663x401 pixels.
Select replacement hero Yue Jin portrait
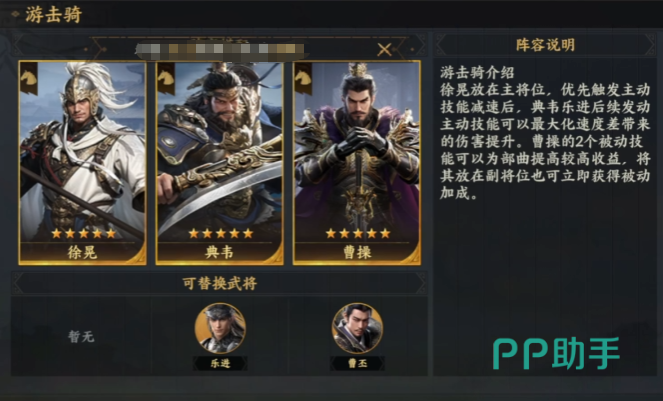pyautogui.click(x=220, y=328)
